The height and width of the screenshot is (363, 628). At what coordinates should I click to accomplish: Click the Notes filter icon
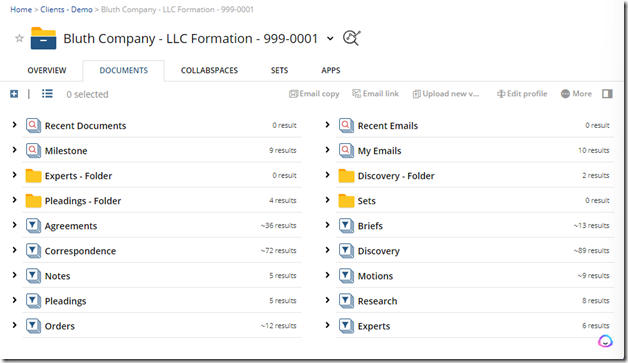click(x=33, y=276)
